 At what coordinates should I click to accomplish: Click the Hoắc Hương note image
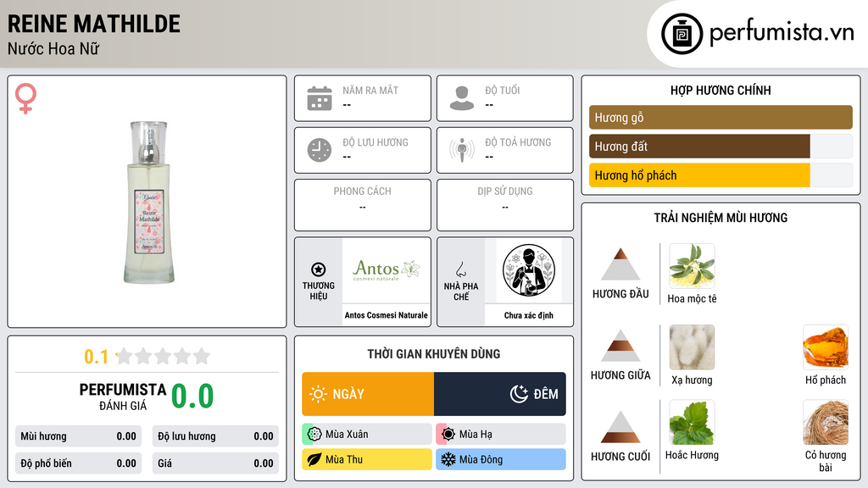point(692,422)
